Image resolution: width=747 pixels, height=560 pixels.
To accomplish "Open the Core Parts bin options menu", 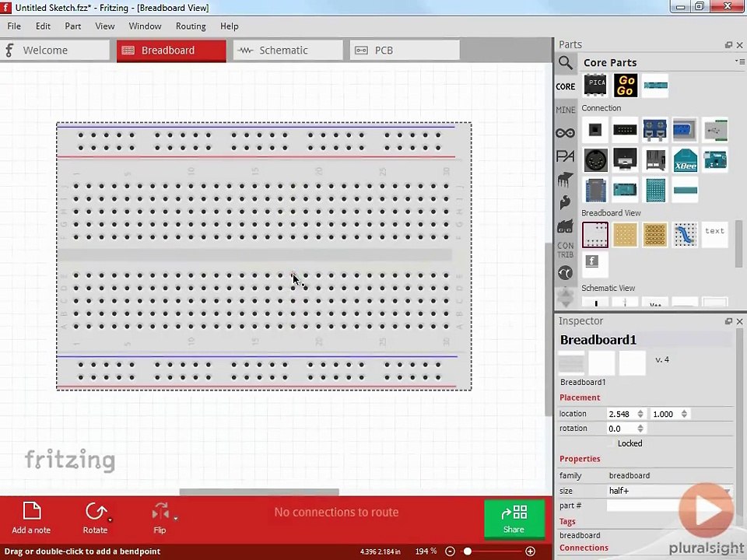I will [740, 61].
